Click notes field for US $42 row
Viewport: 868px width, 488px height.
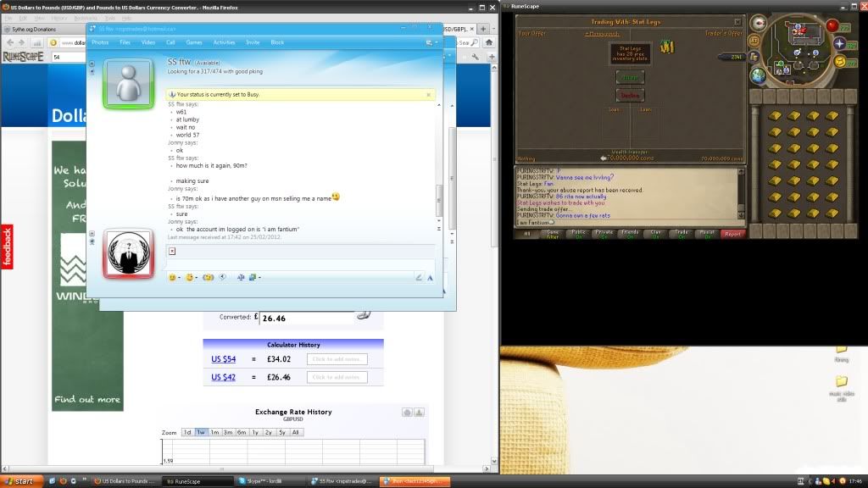337,377
